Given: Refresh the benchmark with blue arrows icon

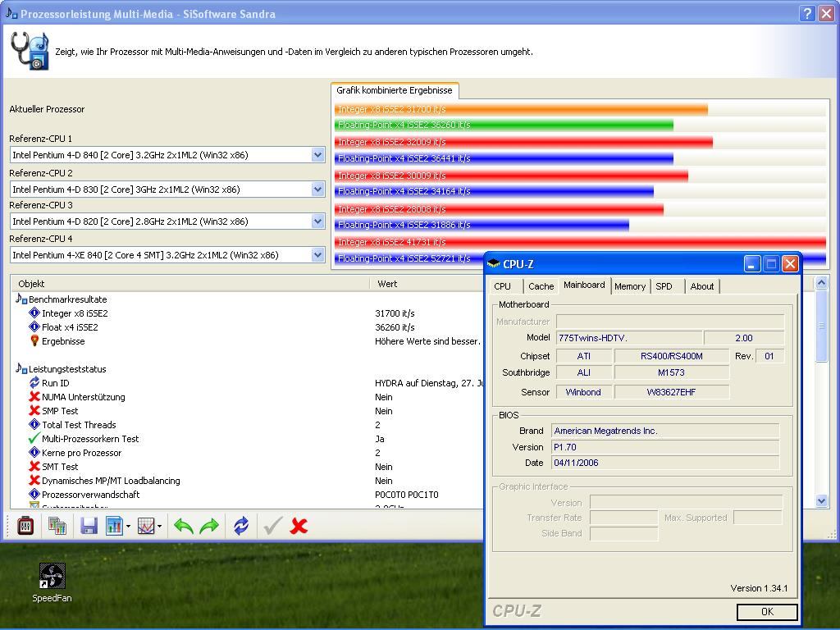Looking at the screenshot, I should tap(241, 526).
